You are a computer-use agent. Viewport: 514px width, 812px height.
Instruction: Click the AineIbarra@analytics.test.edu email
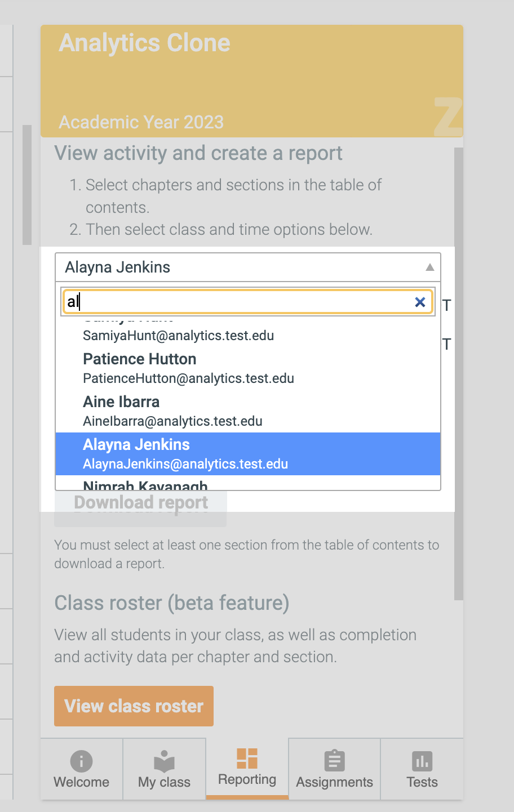(172, 421)
